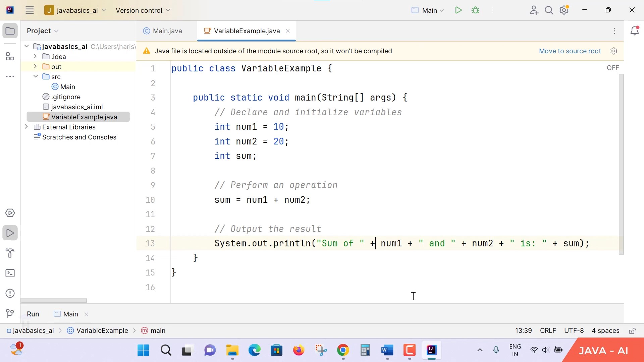
Task: Click the Move to source root link
Action: pyautogui.click(x=570, y=51)
